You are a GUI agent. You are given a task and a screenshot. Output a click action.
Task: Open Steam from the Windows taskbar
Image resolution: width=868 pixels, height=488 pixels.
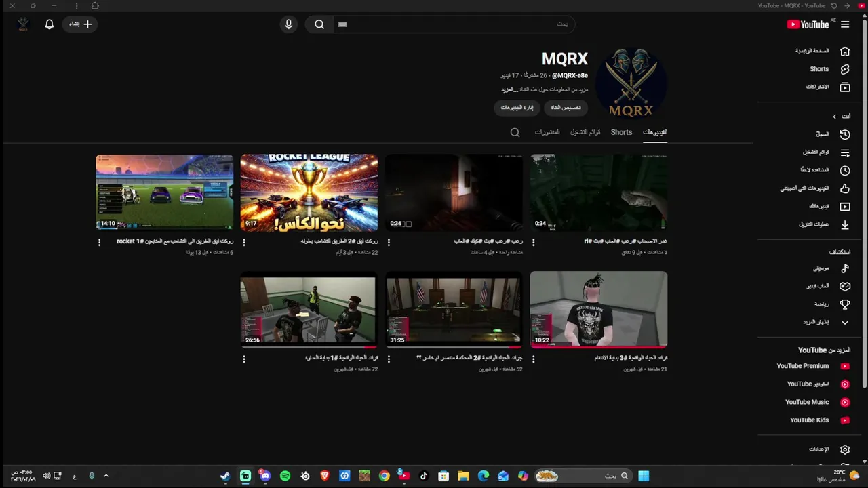[x=225, y=476]
